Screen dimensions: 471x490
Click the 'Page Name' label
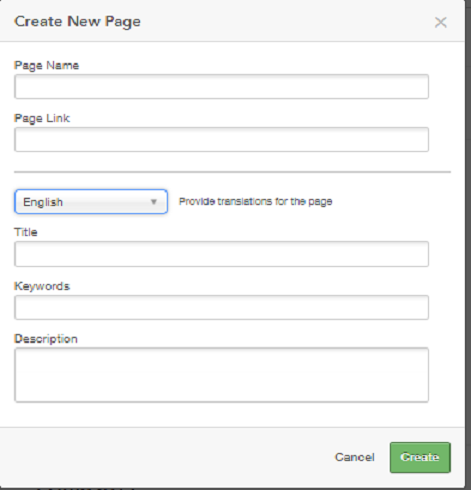[x=46, y=65]
